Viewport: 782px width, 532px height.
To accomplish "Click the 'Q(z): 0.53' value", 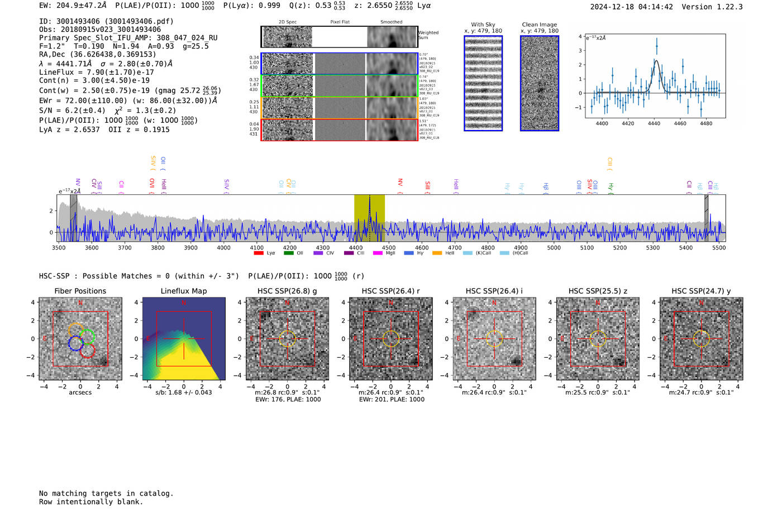I will click(x=311, y=6).
